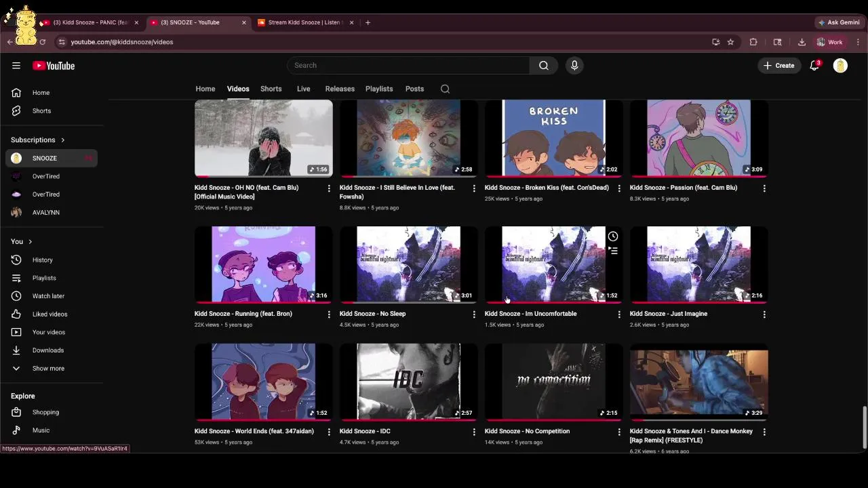Open the Releases channel tab
This screenshot has width=868, height=488.
tap(340, 89)
